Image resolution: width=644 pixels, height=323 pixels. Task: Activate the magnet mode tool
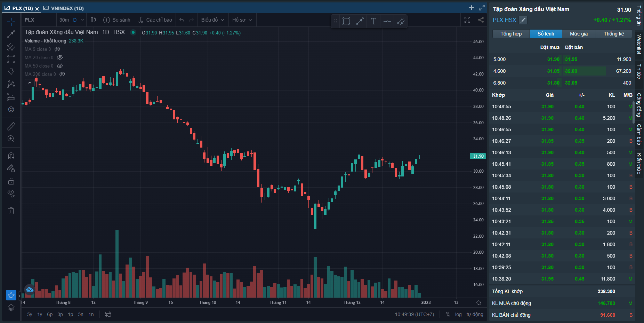coord(11,156)
